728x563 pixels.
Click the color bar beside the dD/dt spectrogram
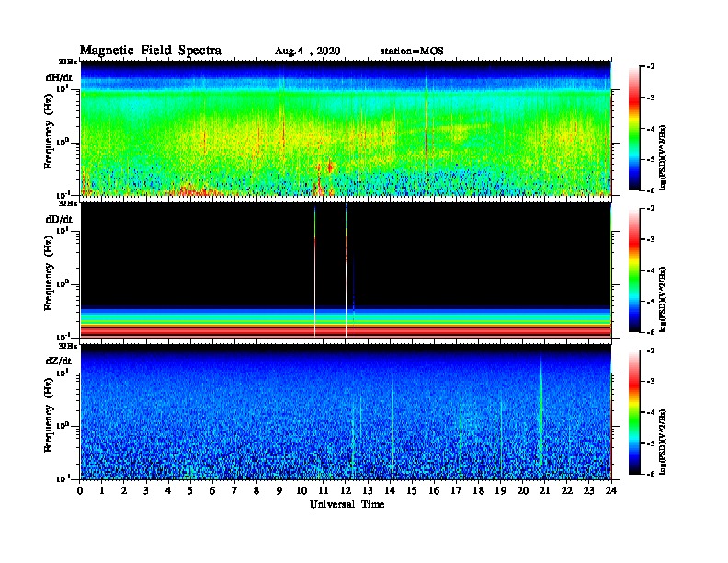[x=634, y=270]
